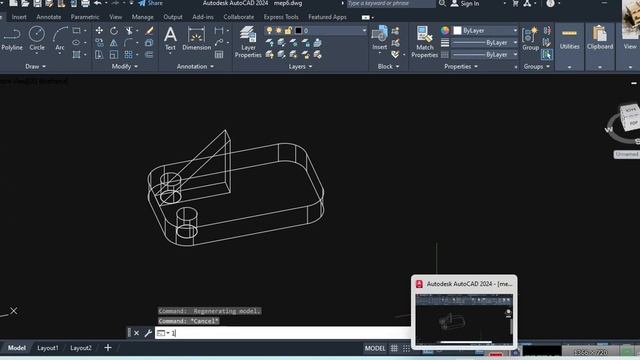
Task: Activate the Scale tool
Action: (114, 54)
